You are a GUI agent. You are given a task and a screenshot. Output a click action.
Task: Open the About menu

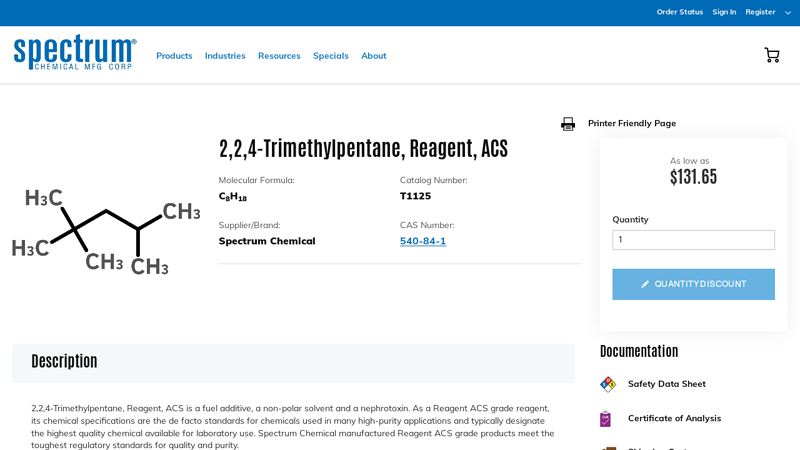373,56
